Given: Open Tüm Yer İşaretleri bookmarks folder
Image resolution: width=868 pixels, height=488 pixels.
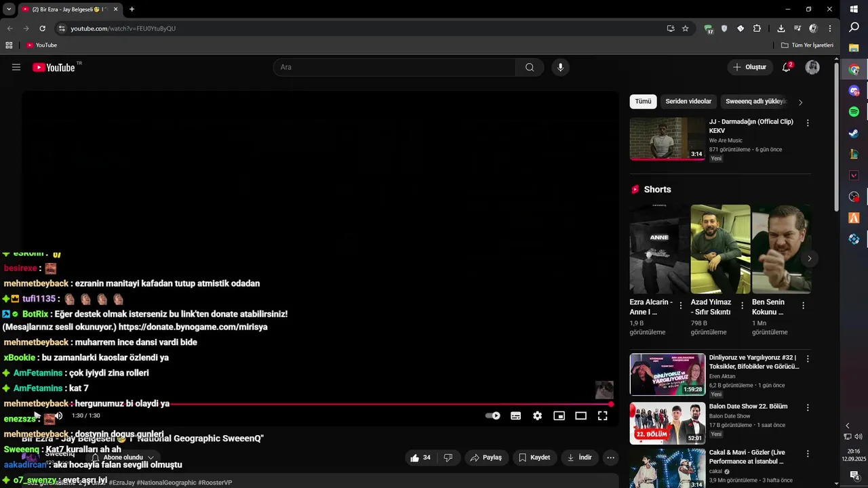Looking at the screenshot, I should point(807,45).
